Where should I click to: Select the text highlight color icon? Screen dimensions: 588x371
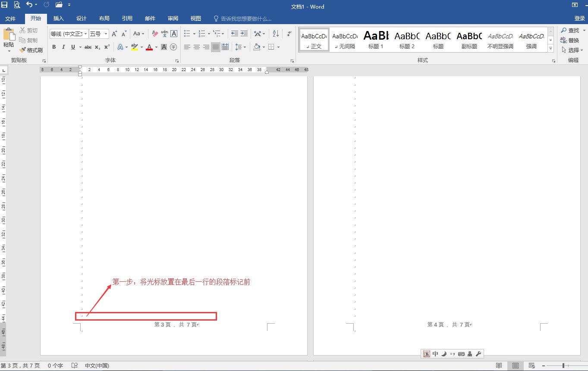(134, 47)
